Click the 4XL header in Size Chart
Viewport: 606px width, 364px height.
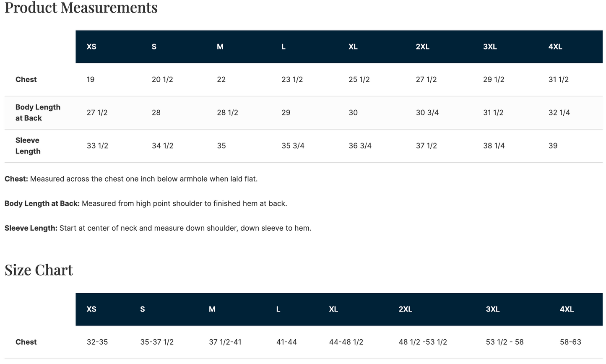(x=567, y=309)
